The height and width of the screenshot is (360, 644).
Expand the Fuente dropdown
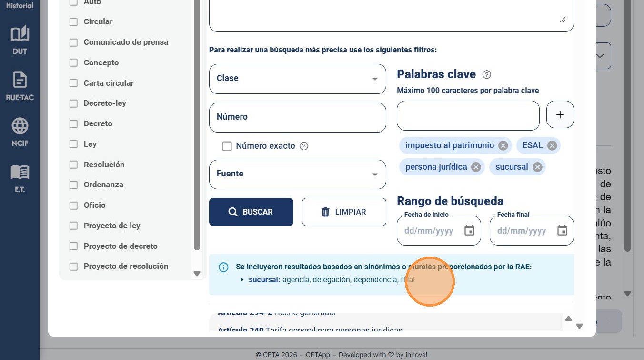coord(298,174)
